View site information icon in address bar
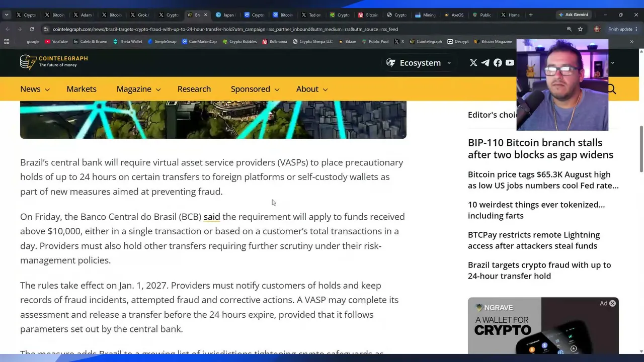The image size is (644, 362). pyautogui.click(x=46, y=29)
